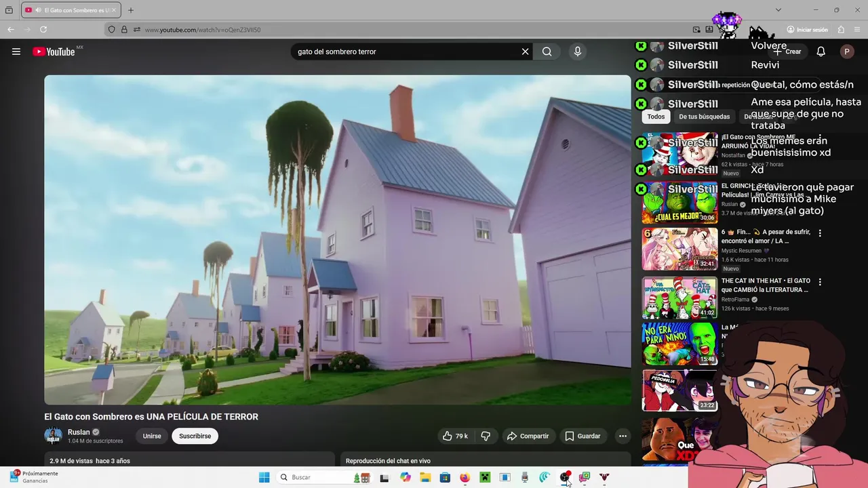
Task: View site security lock information
Action: 124,30
